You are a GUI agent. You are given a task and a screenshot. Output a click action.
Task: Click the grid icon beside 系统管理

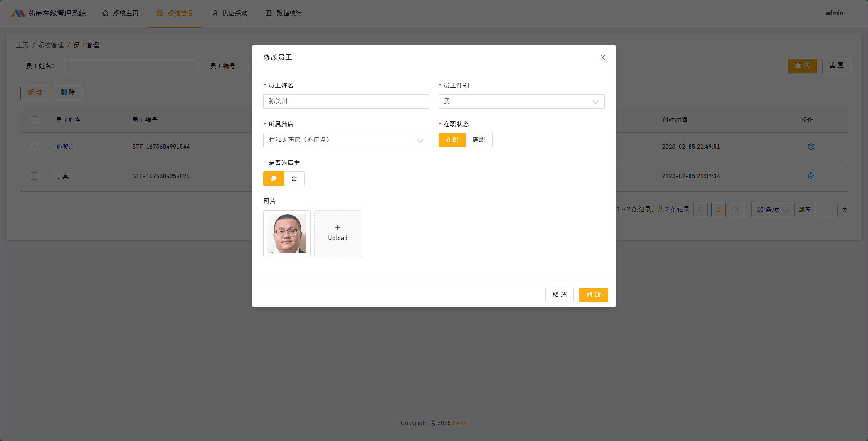click(160, 14)
